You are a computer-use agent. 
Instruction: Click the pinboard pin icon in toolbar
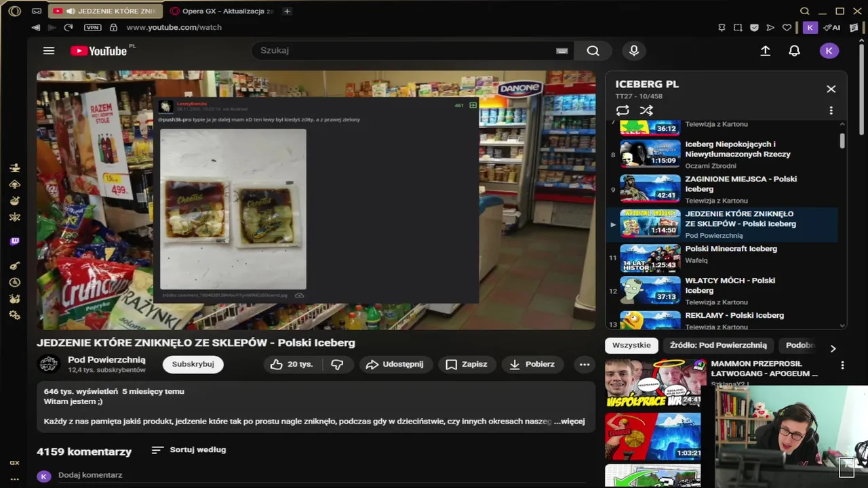(722, 28)
